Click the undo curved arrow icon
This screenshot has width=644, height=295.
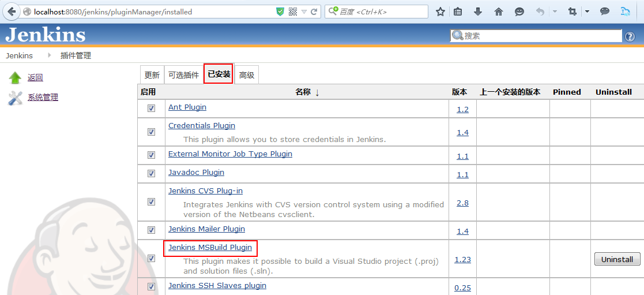pos(540,12)
